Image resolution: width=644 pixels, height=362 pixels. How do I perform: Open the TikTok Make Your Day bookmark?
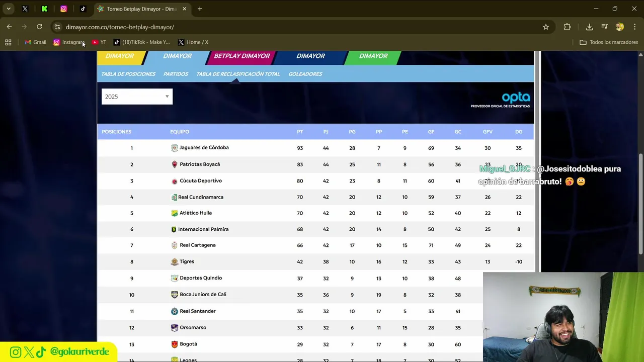click(142, 42)
